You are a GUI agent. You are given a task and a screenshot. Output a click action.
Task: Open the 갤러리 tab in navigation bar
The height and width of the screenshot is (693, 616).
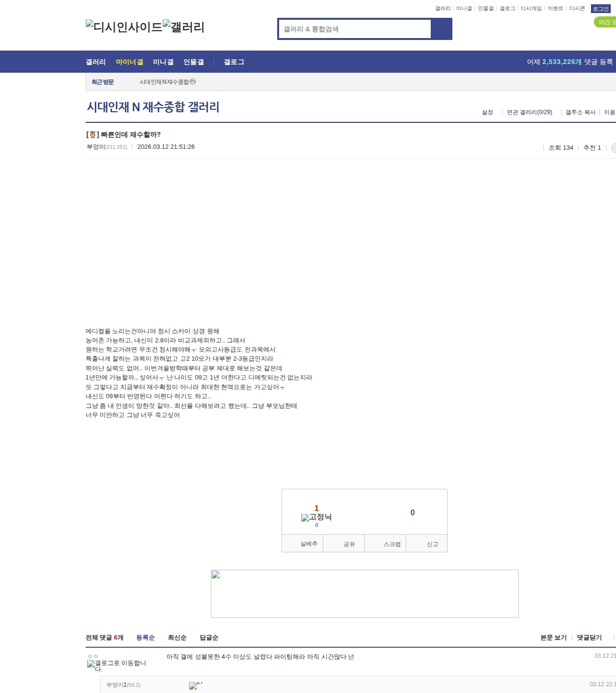[x=95, y=62]
